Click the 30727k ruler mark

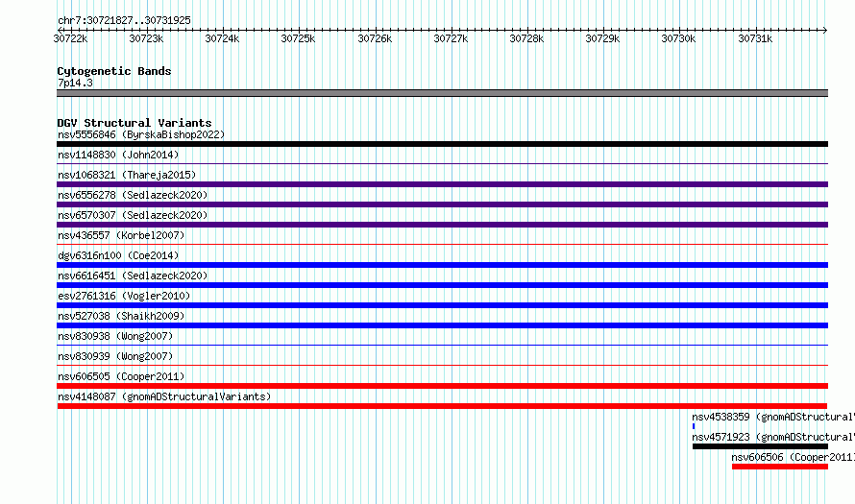click(x=451, y=38)
